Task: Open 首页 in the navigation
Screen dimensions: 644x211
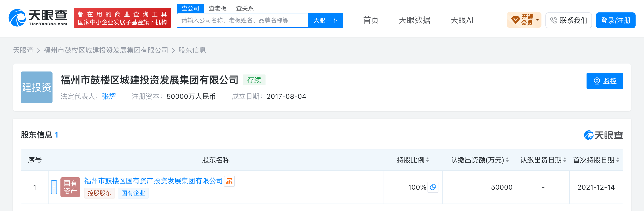Action: click(371, 20)
